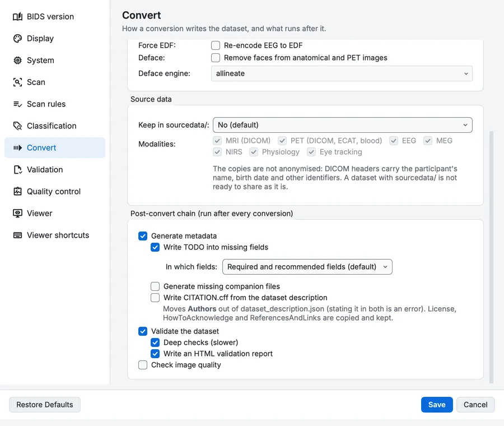
Task: Select the Validation page in the sidebar
Action: [55, 170]
